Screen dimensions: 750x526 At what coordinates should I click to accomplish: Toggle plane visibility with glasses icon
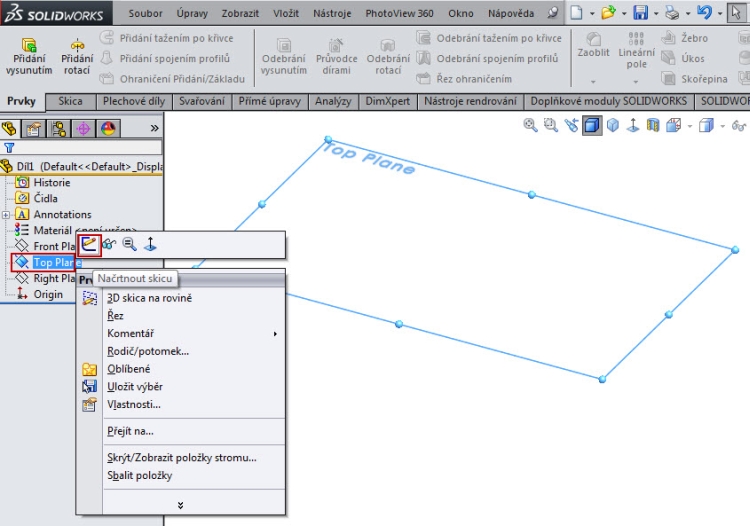109,244
